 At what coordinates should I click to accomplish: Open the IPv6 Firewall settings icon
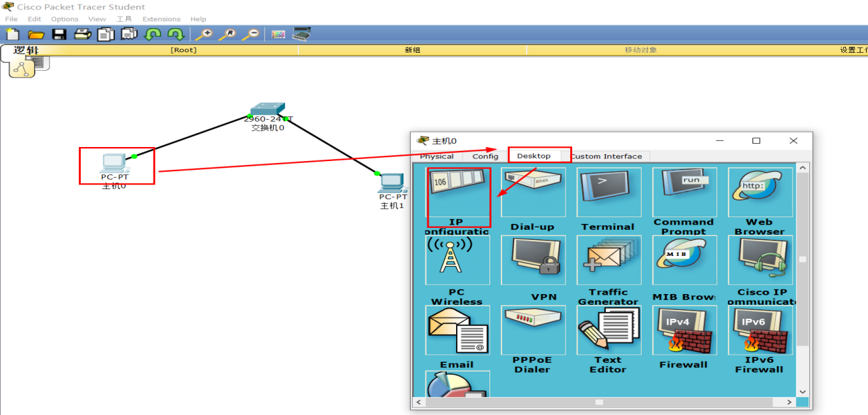click(x=760, y=331)
